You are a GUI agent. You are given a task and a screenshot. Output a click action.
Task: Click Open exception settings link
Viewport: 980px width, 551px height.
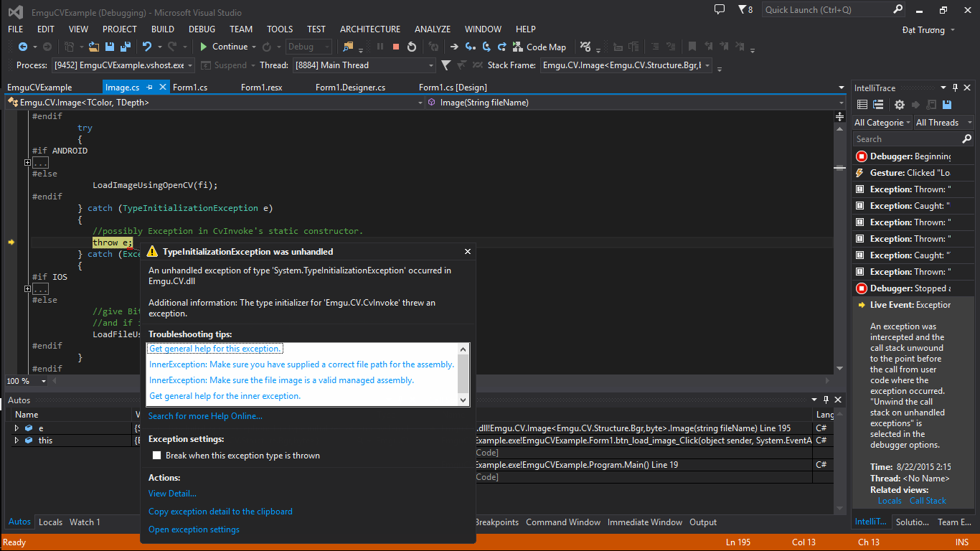[194, 529]
